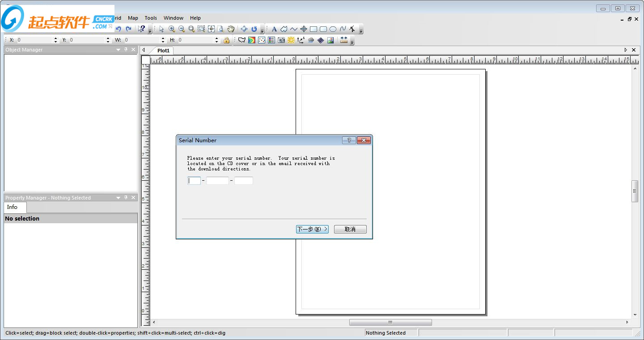Select the Rectangle drawing tool
Viewport: 644px width, 340px height.
point(314,29)
